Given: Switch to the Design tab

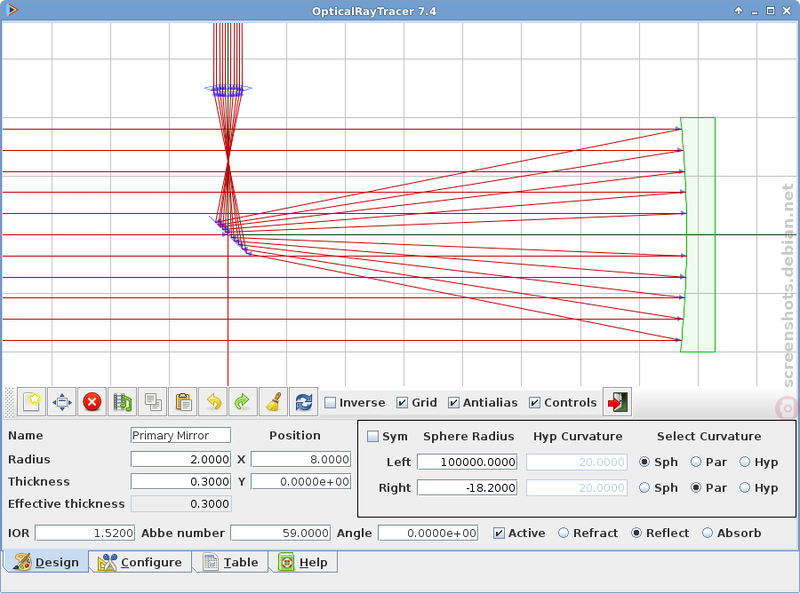Looking at the screenshot, I should point(46,562).
